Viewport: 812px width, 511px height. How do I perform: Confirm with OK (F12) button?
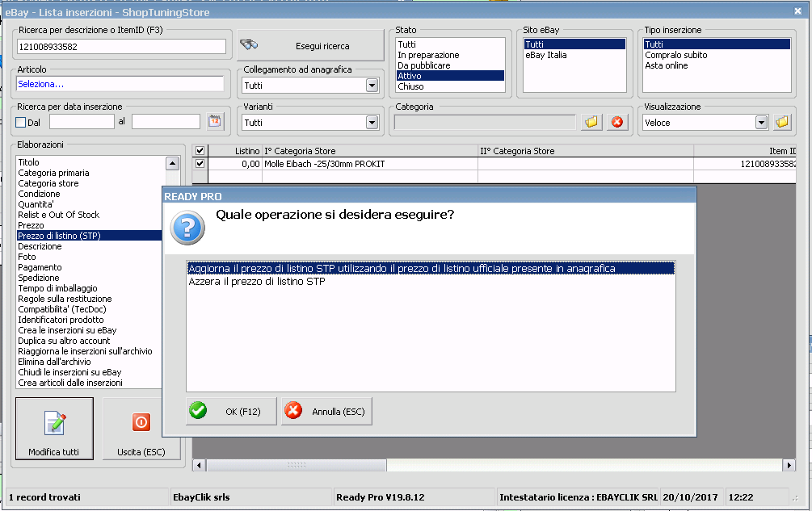pos(231,411)
